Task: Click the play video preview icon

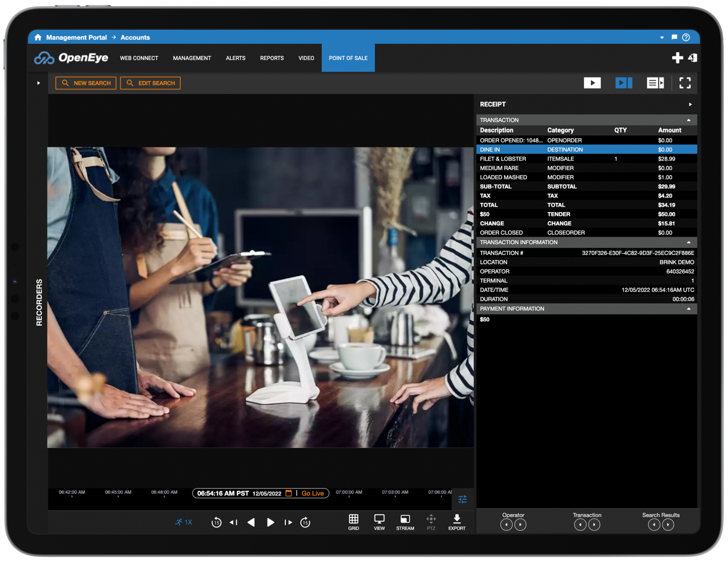Action: (592, 83)
